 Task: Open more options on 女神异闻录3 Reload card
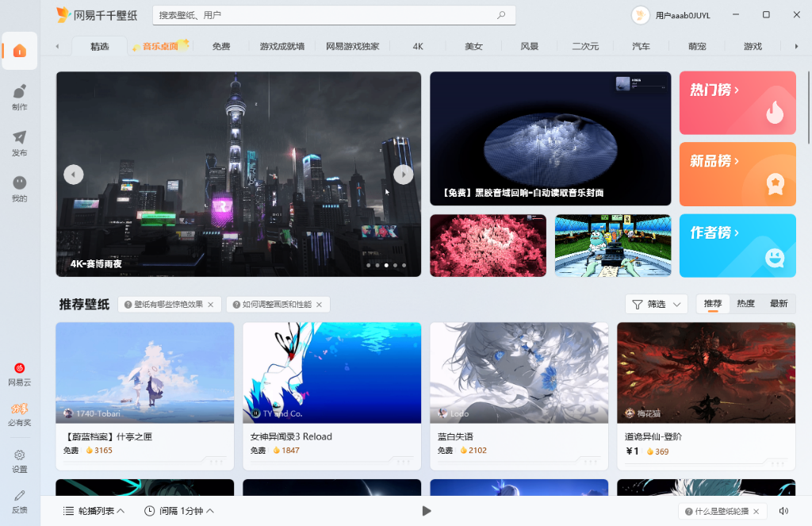404,462
